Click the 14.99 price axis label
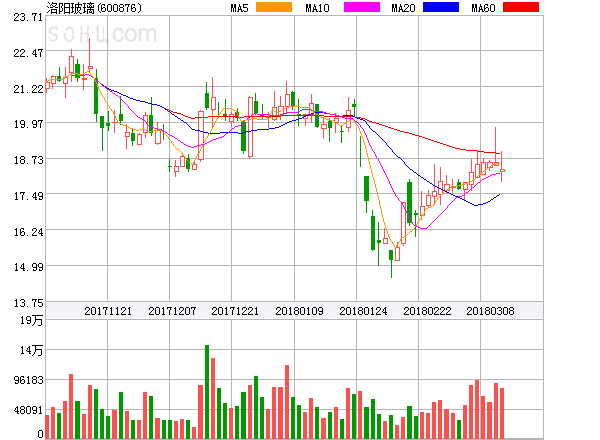The image size is (600, 440). pyautogui.click(x=28, y=267)
